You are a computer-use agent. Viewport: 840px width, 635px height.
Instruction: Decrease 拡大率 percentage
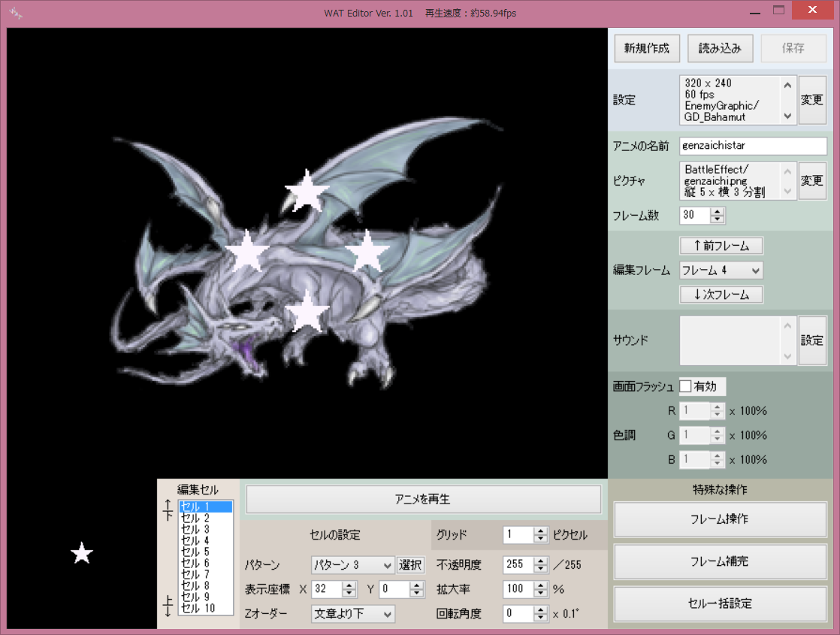(540, 593)
